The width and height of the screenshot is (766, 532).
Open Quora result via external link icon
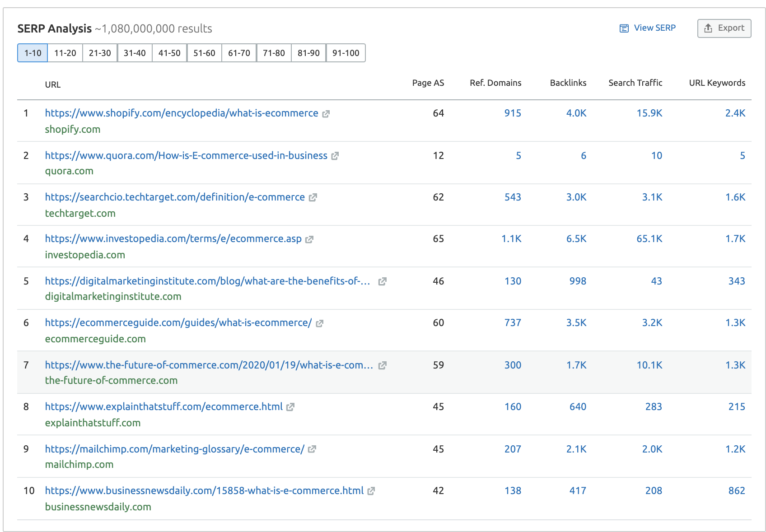pyautogui.click(x=335, y=156)
